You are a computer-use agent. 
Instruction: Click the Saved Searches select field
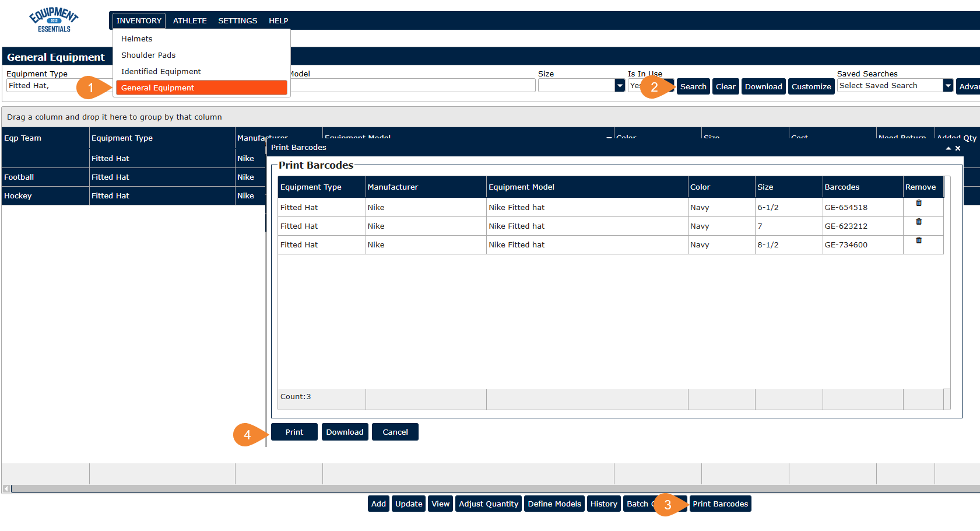(890, 86)
